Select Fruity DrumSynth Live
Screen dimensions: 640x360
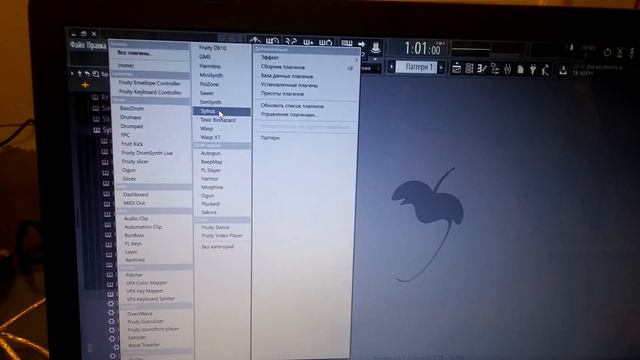(x=147, y=153)
